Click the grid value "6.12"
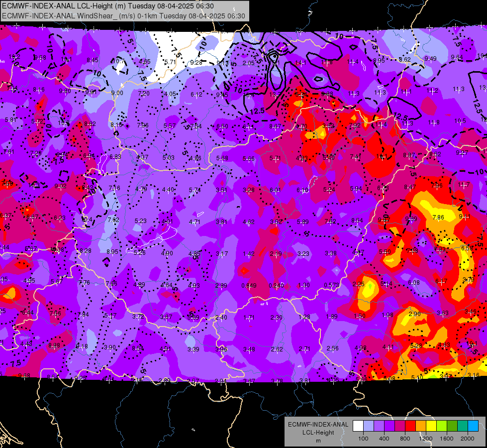This screenshot has height=448, width=487. click(196, 94)
